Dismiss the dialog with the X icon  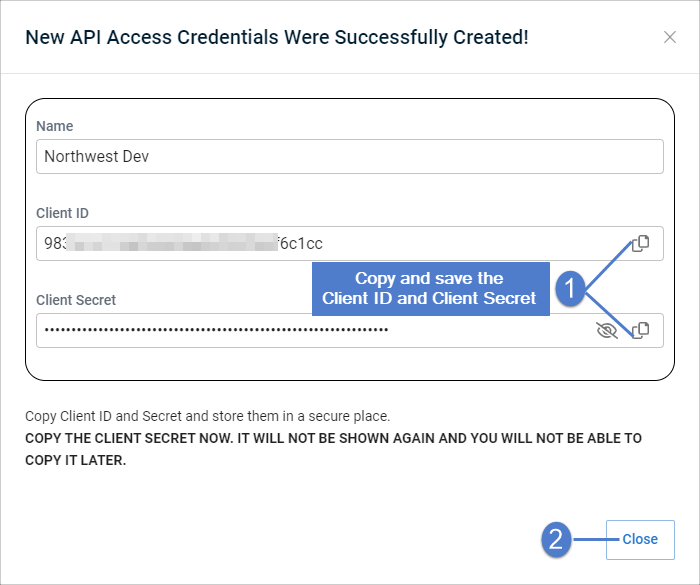(x=670, y=37)
